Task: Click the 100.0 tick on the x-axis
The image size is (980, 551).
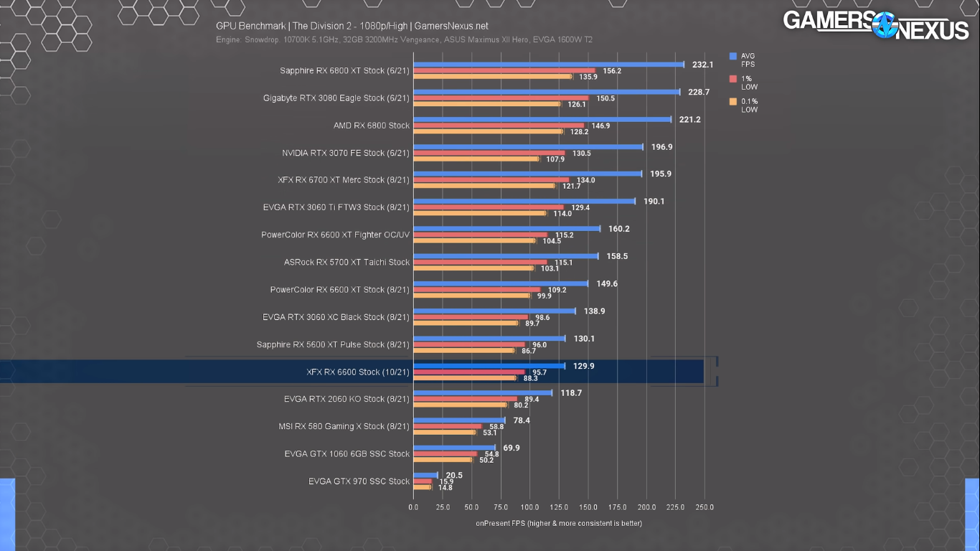Action: [529, 507]
